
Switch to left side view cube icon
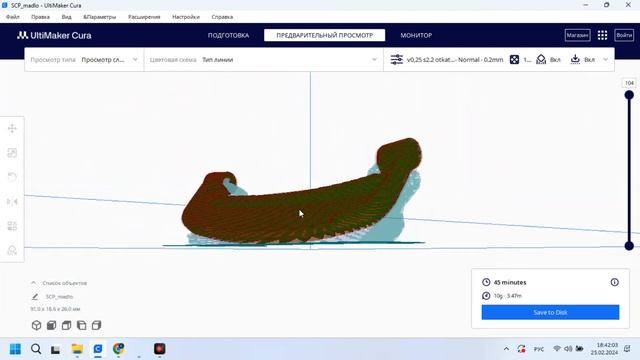81,325
